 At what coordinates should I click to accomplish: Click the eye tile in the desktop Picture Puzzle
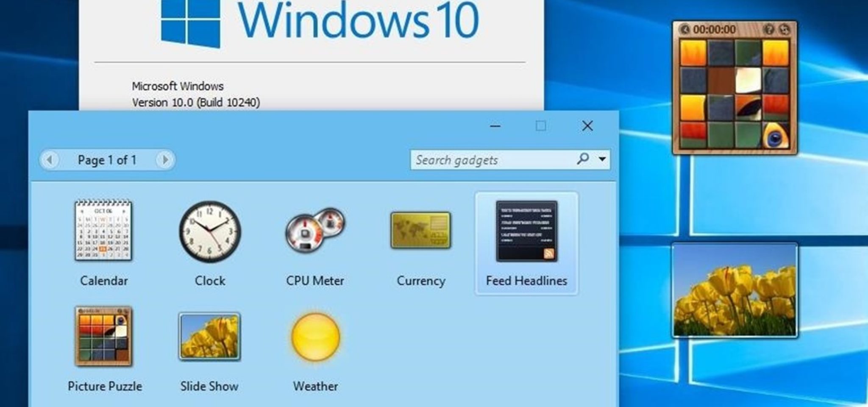(x=775, y=136)
